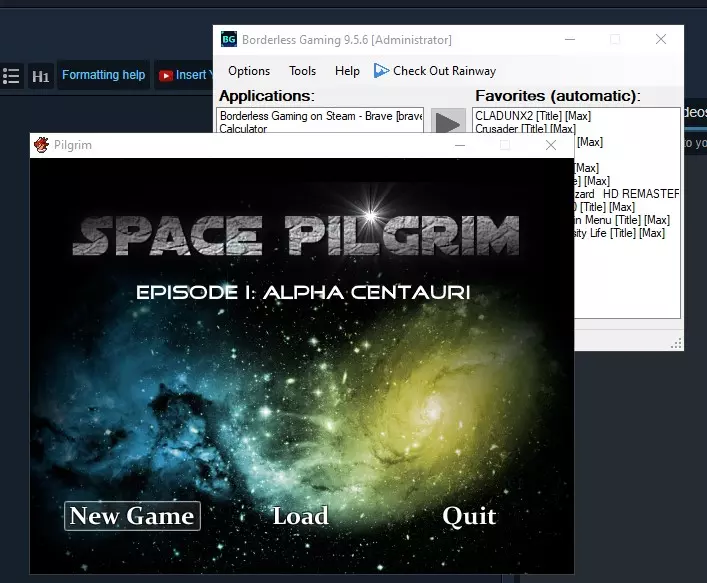Viewport: 707px width, 583px height.
Task: Start a New Game in Space Pilgrim
Action: pos(132,516)
